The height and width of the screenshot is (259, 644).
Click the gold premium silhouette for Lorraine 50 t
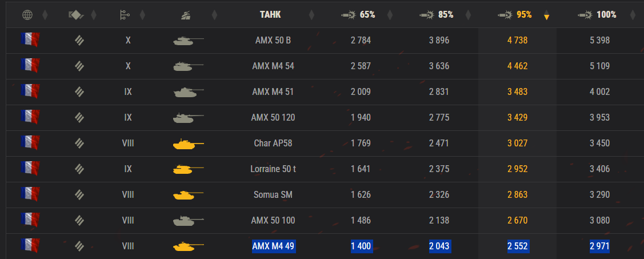coord(189,169)
